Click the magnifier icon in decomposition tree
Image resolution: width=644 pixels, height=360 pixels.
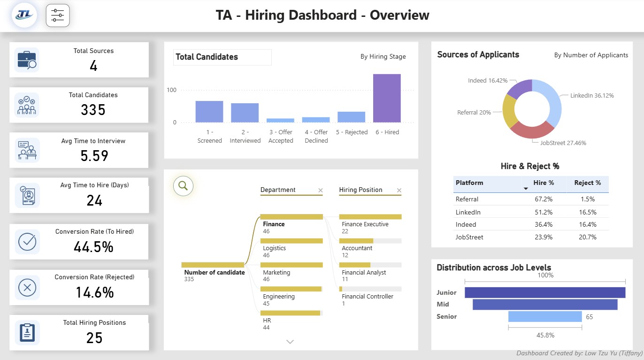(183, 186)
